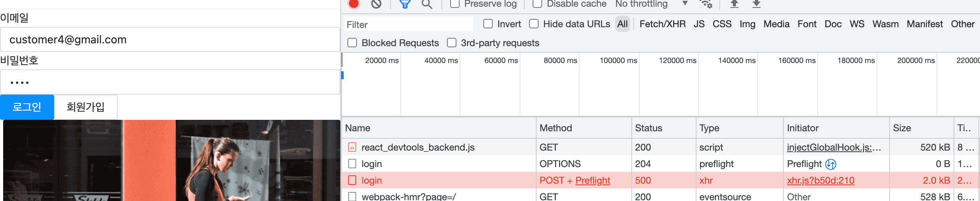Open network conditions wifi-gear icon
This screenshot has height=201, width=980.
(x=706, y=4)
